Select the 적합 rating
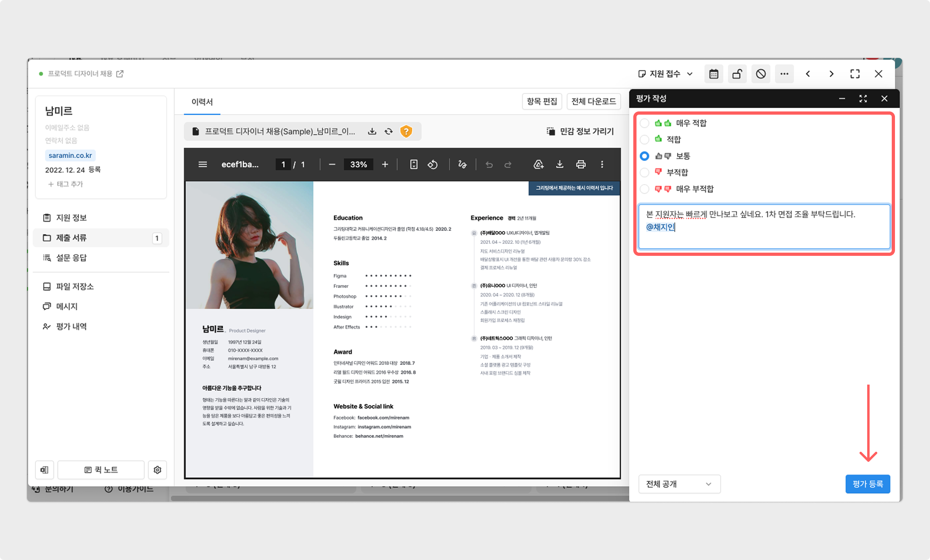 point(645,140)
